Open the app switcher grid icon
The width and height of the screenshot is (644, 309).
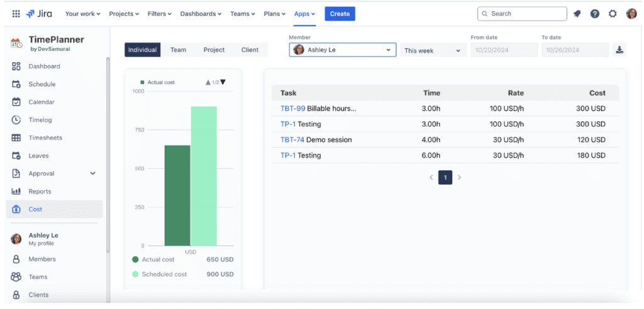16,14
